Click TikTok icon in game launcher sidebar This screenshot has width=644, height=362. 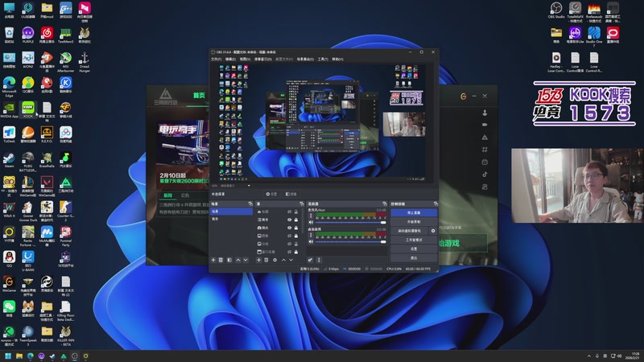click(x=485, y=174)
